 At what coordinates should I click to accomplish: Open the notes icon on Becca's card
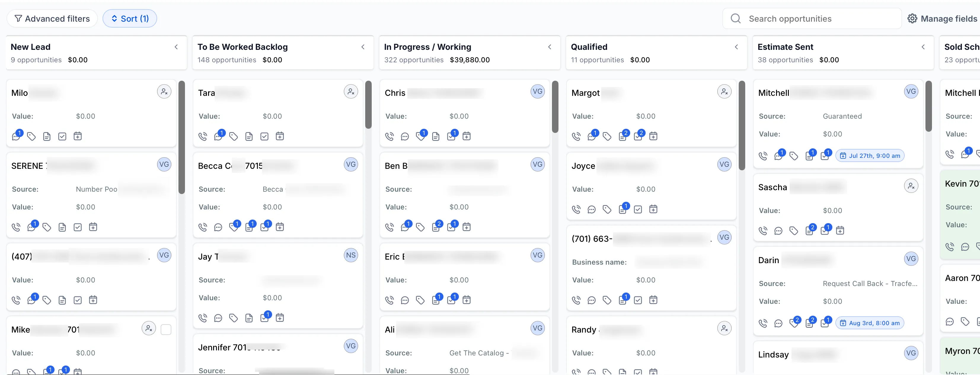250,227
